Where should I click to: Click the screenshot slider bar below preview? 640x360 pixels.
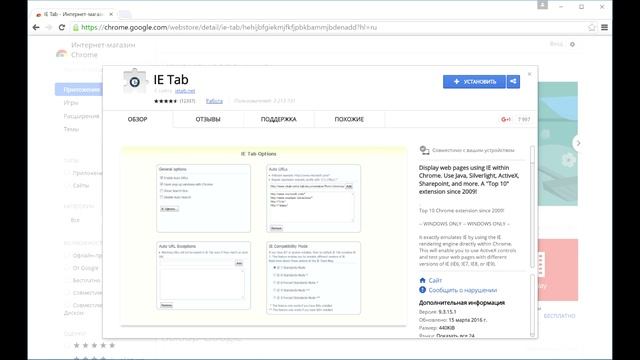(x=263, y=326)
